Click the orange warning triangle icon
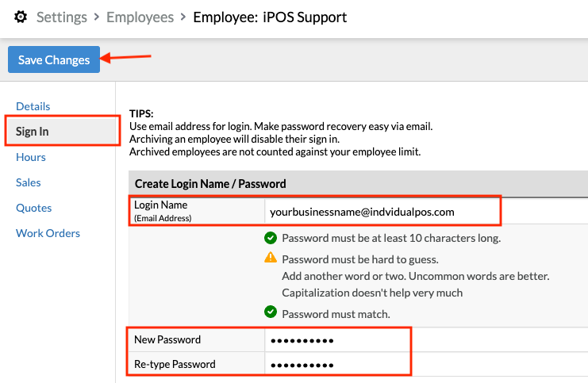 click(x=271, y=258)
